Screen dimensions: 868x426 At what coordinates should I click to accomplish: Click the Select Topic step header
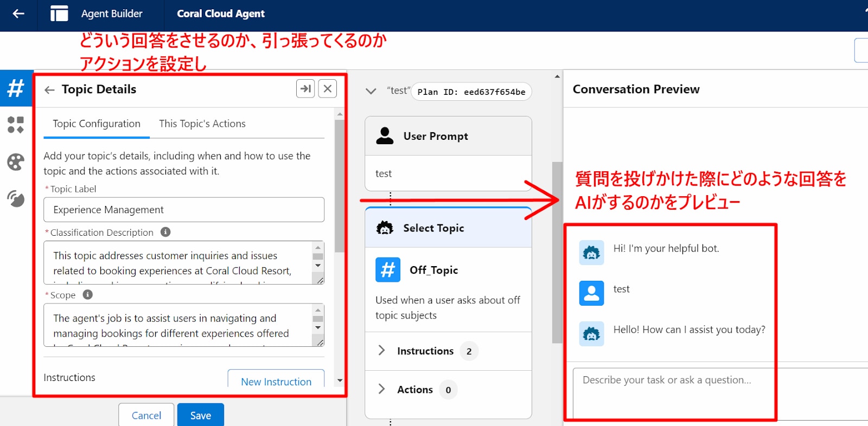pyautogui.click(x=448, y=228)
